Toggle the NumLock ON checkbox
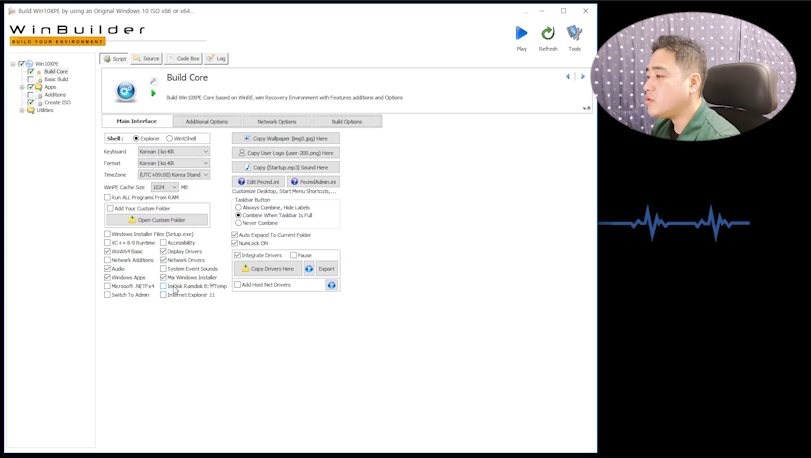811x458 pixels. click(235, 243)
